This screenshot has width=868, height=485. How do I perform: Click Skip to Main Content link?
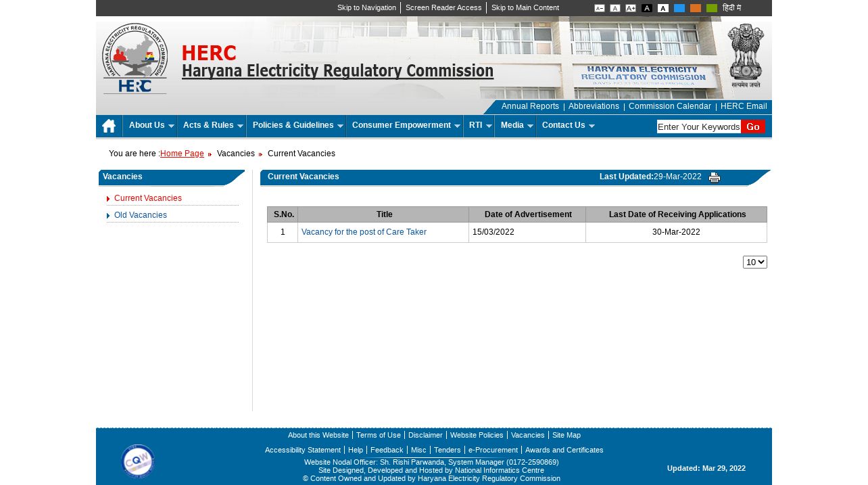(x=525, y=7)
